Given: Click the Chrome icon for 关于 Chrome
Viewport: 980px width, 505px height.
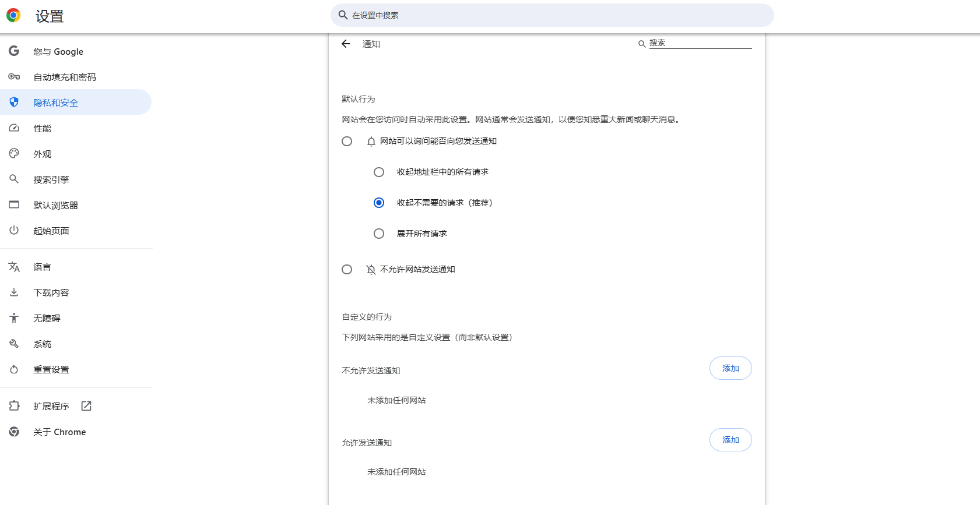Looking at the screenshot, I should click(14, 432).
